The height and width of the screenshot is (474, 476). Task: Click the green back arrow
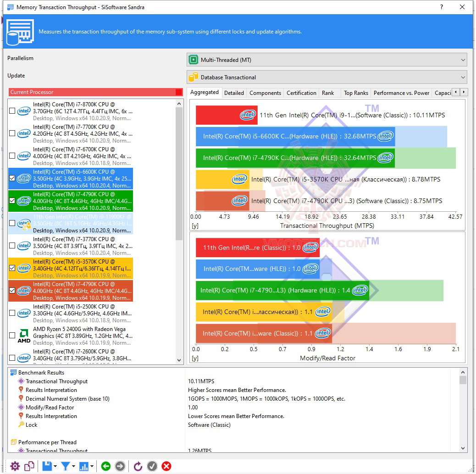(x=105, y=466)
